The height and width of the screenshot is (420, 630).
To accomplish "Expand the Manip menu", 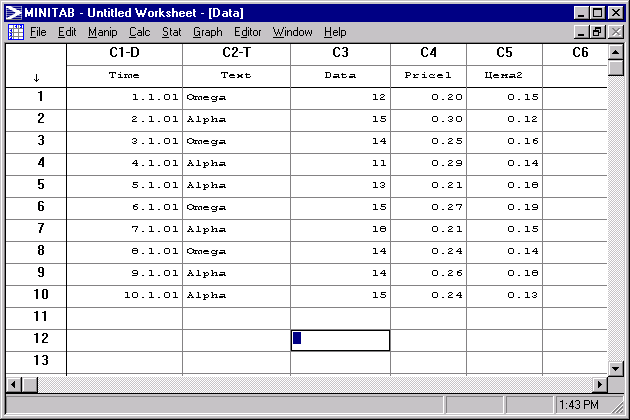I will point(102,32).
